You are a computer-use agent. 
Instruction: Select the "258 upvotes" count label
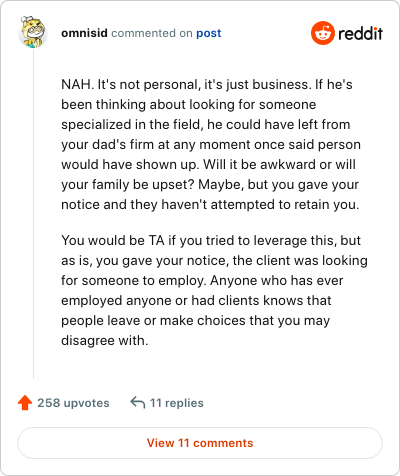73,403
